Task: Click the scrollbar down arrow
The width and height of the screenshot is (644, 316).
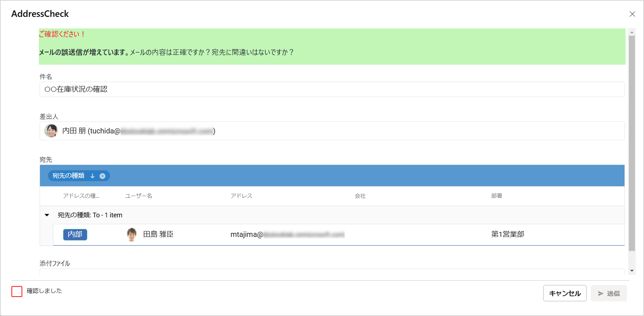Action: click(x=632, y=271)
